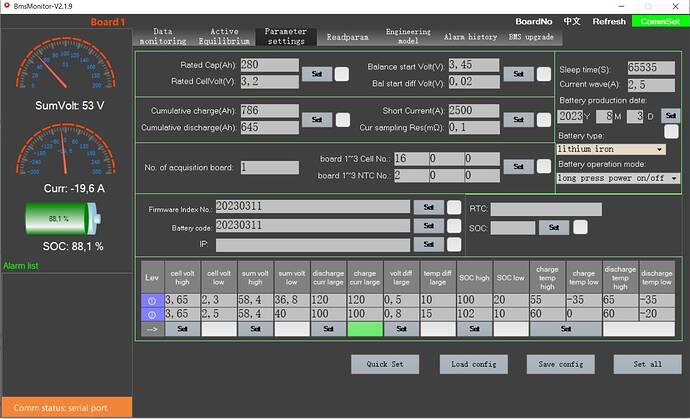The height and width of the screenshot is (419, 690).
Task: Click level 1 cell volt low value 2,3
Action: pyautogui.click(x=219, y=301)
